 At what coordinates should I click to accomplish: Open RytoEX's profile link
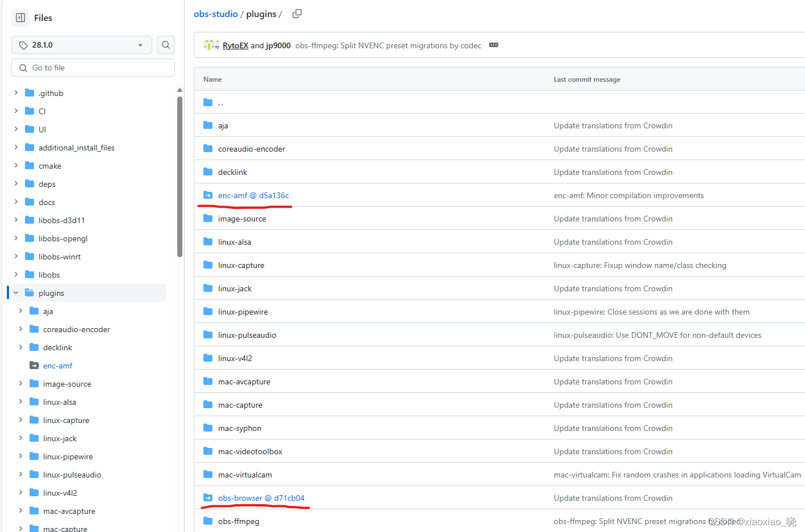point(235,45)
